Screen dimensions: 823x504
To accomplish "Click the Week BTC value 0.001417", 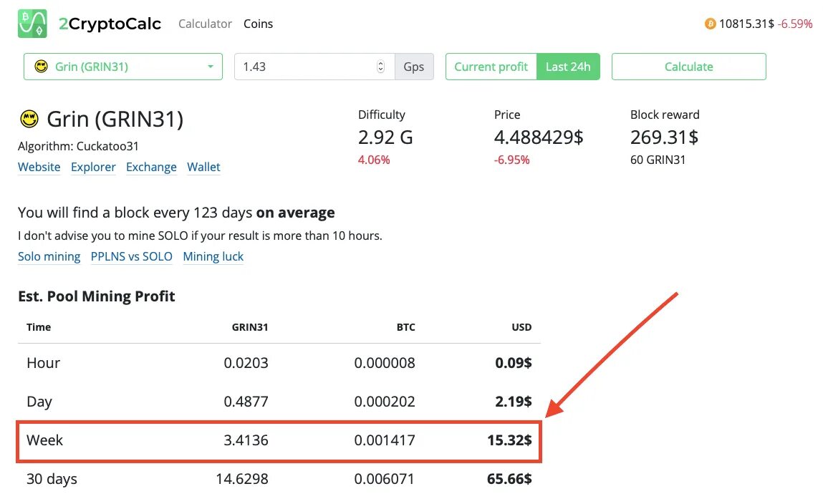I will pyautogui.click(x=384, y=440).
